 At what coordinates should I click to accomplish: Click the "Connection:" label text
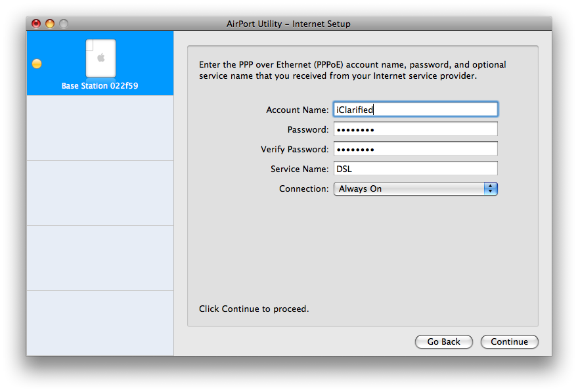pyautogui.click(x=303, y=189)
